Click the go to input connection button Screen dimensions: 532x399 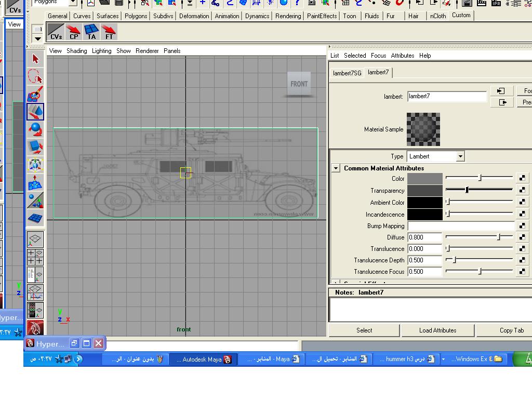point(501,91)
